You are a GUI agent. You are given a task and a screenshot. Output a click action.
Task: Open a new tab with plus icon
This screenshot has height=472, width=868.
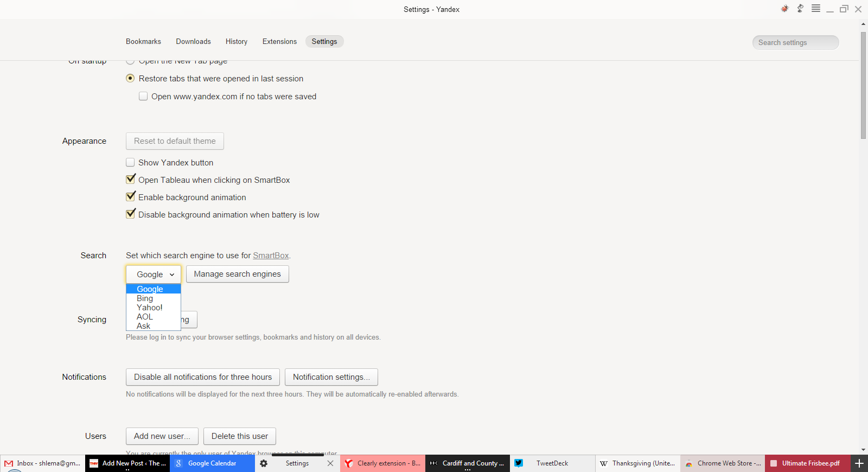click(859, 463)
